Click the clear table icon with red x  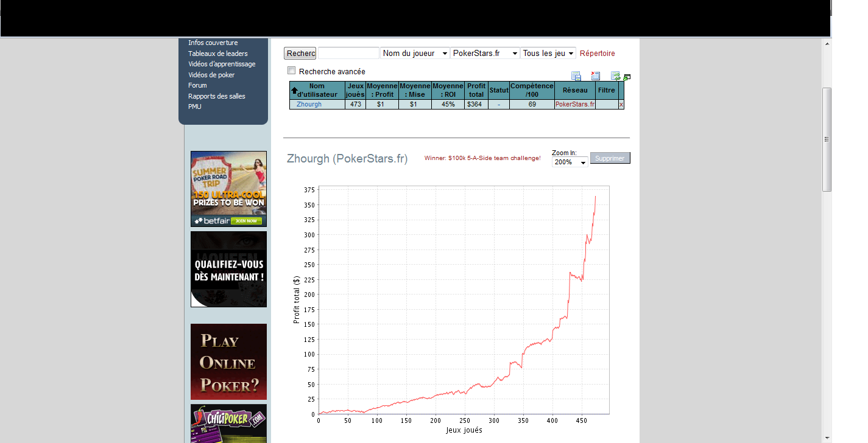click(596, 76)
